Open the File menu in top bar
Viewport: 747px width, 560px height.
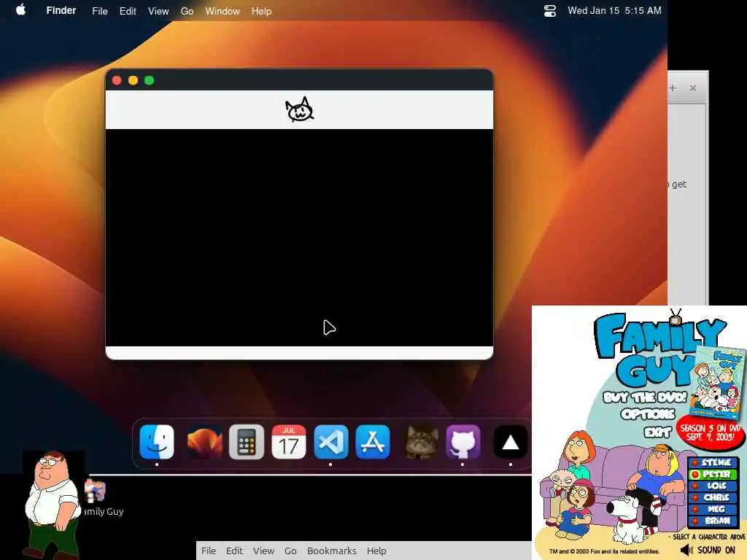click(99, 11)
